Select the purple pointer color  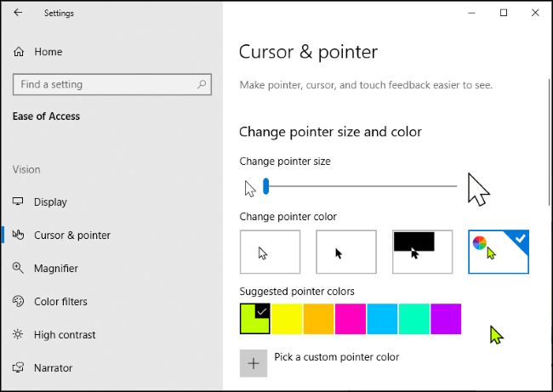coord(446,319)
